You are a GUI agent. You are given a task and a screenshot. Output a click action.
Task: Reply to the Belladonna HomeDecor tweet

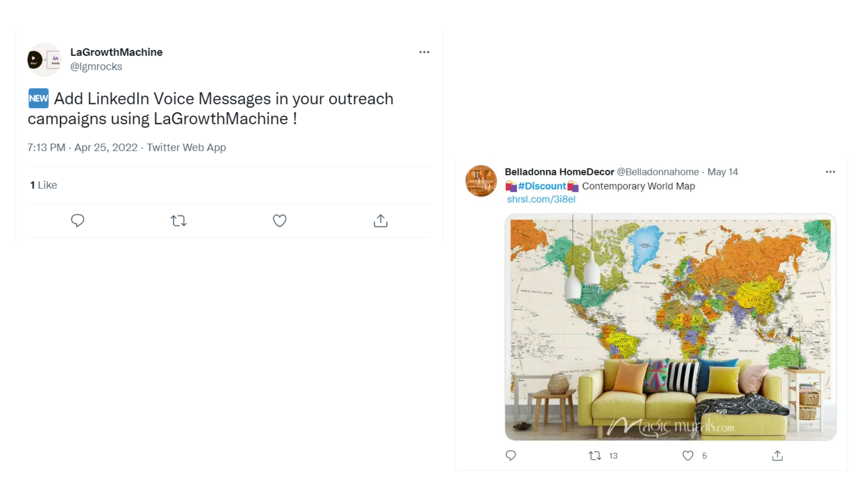[511, 455]
